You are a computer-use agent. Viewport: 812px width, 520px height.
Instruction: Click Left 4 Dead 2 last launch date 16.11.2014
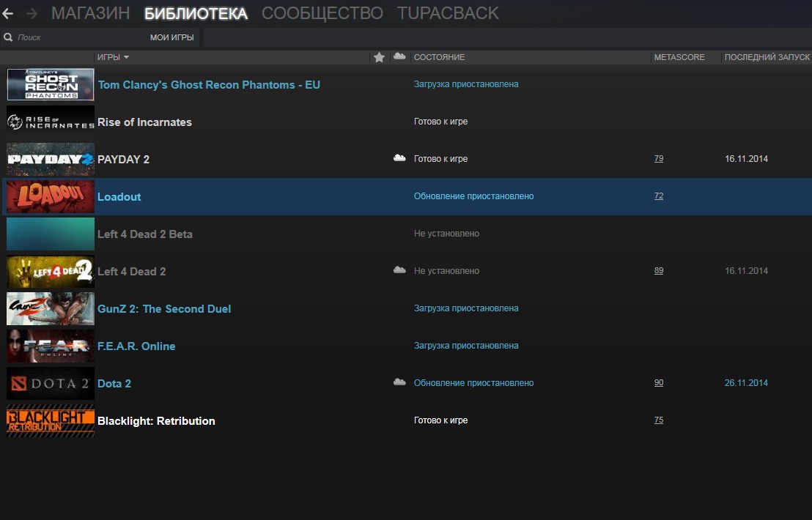[746, 270]
